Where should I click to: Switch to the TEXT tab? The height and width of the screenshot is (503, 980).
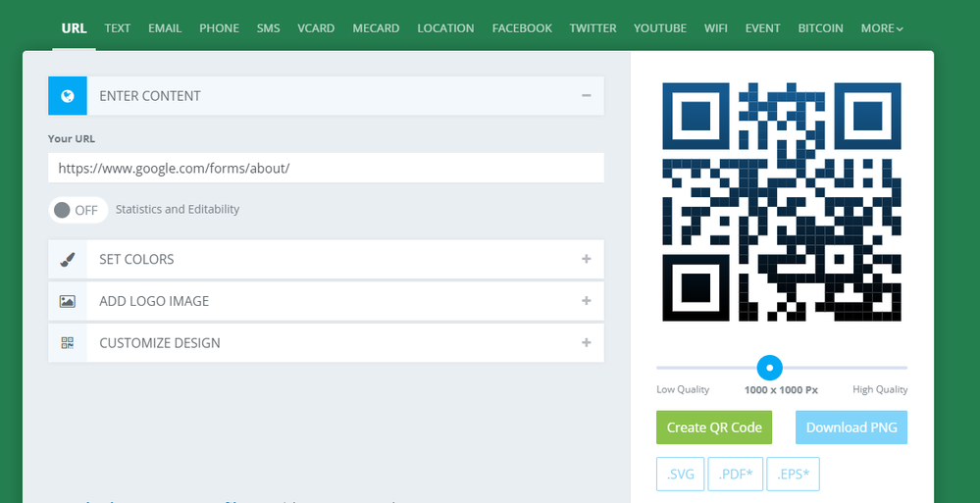tap(118, 28)
